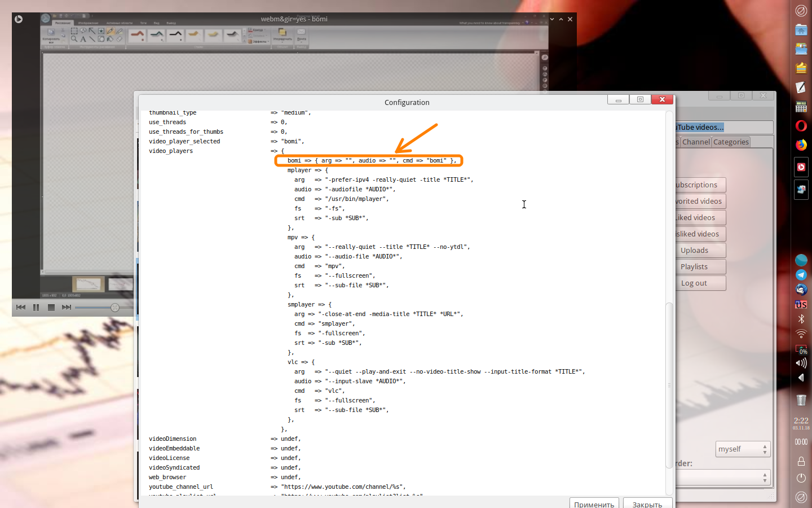
Task: Click the Bluetooth tray icon
Action: click(801, 319)
